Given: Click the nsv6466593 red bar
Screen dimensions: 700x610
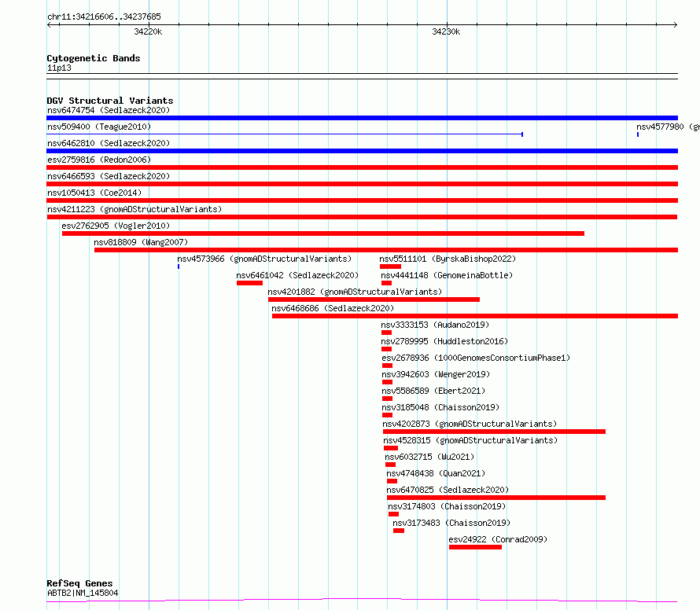Looking at the screenshot, I should [362, 184].
